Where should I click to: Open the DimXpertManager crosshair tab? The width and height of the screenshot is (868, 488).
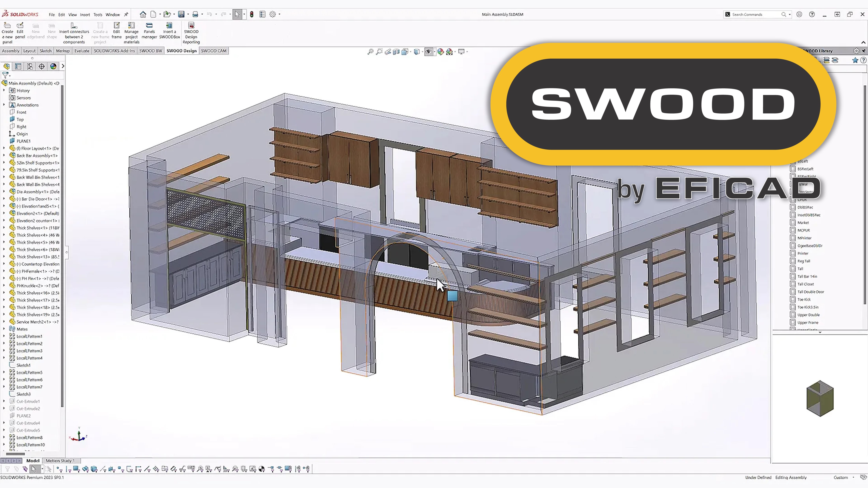point(41,66)
